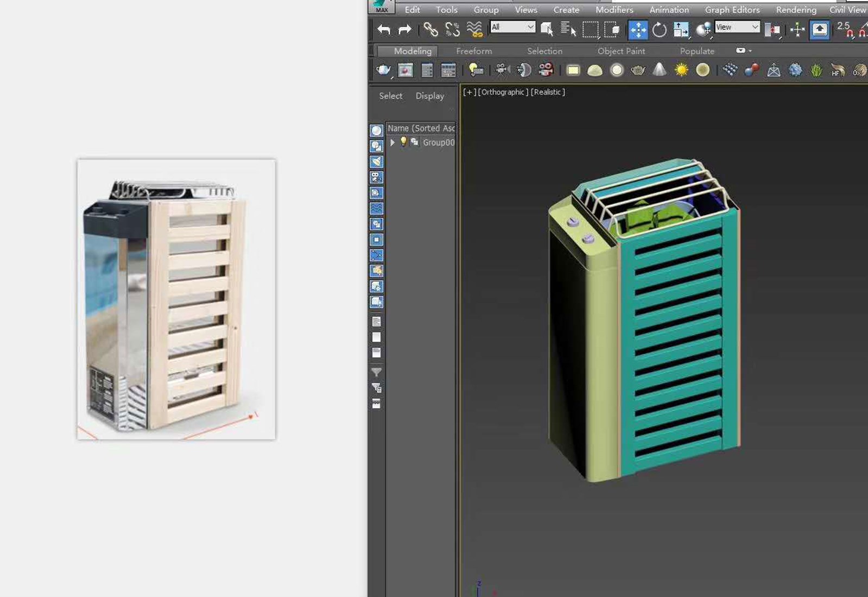Switch to the Freeform ribbon tab
The width and height of the screenshot is (868, 597).
pyautogui.click(x=474, y=51)
